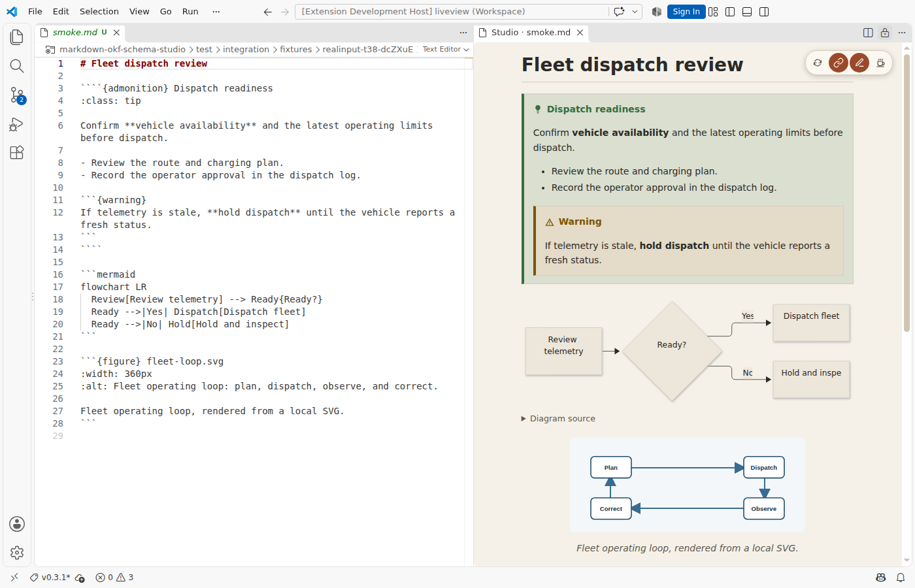Open the File menu
The width and height of the screenshot is (915, 588).
(35, 12)
